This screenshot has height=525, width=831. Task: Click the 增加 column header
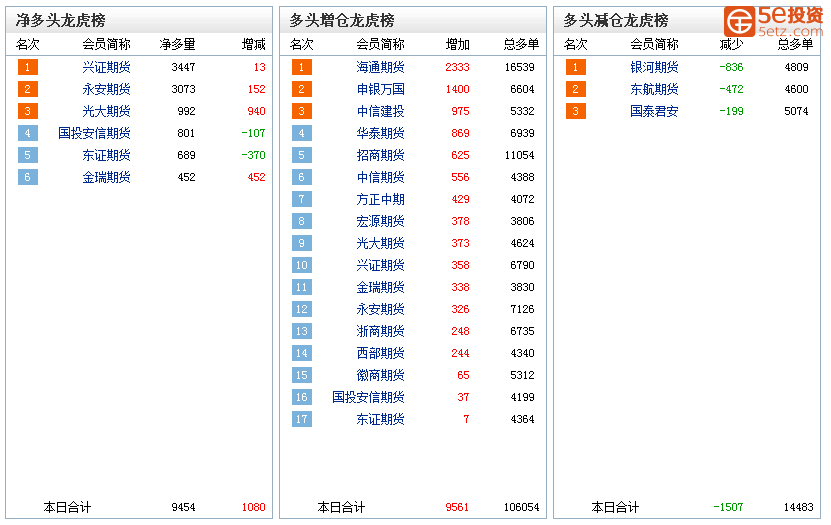pos(458,45)
